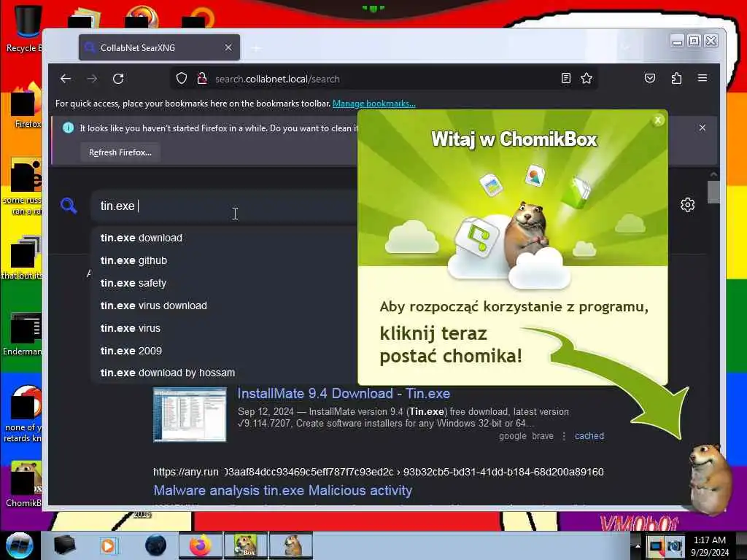Open the Enderman desktop icon
The image size is (747, 560).
pos(23,334)
